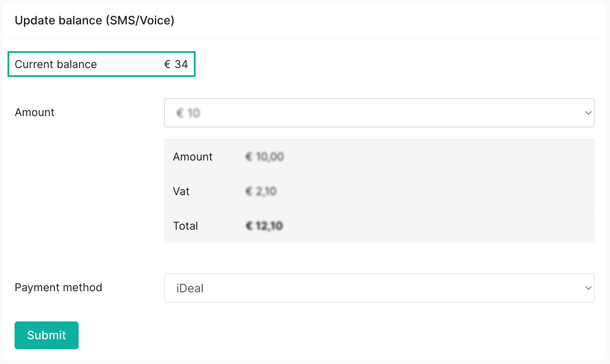Click the euro sign in the Vat row
Image resolution: width=610 pixels, height=364 pixels.
(x=249, y=191)
